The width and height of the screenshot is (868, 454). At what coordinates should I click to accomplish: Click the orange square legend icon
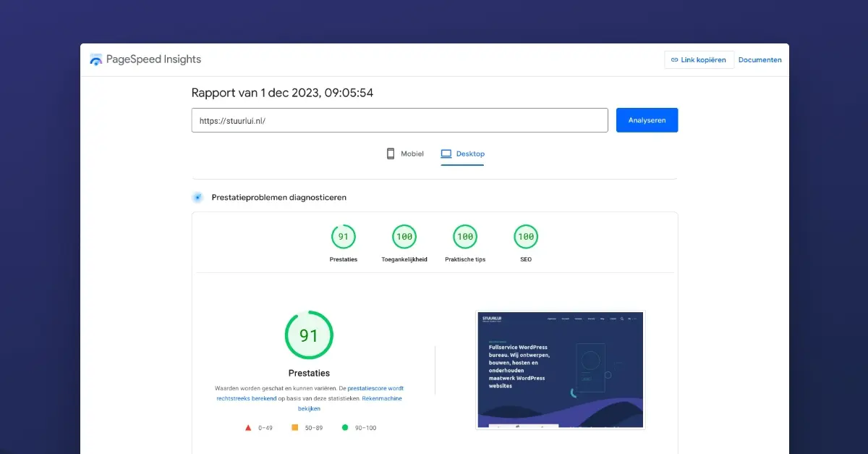294,427
